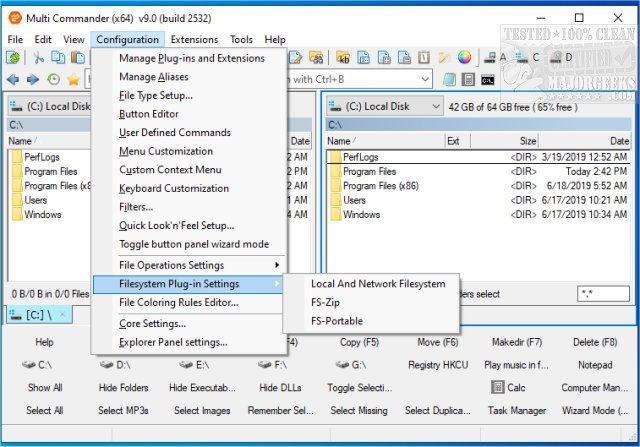The height and width of the screenshot is (447, 640).
Task: Select Keyboard Customization
Action: point(188,188)
